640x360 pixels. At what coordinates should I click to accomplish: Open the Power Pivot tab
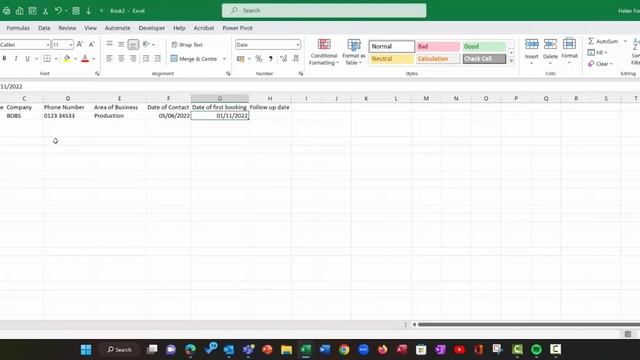click(238, 28)
